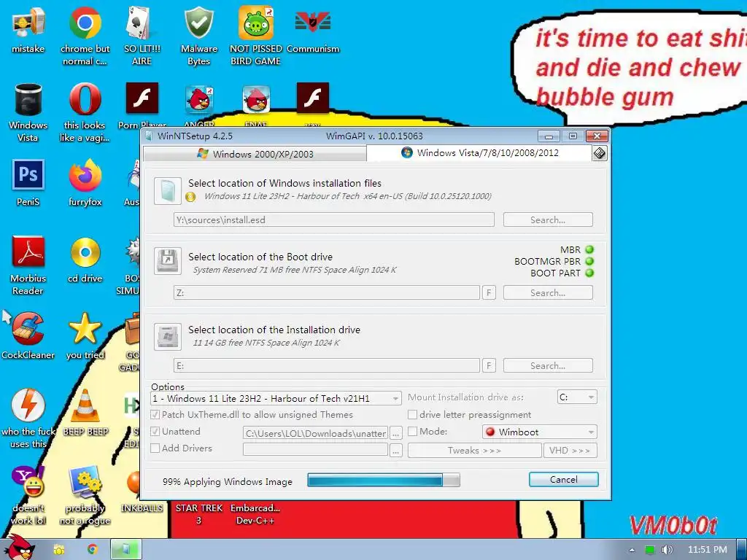Cancel the Windows image application
Viewport: 747px width, 560px height.
(x=564, y=480)
